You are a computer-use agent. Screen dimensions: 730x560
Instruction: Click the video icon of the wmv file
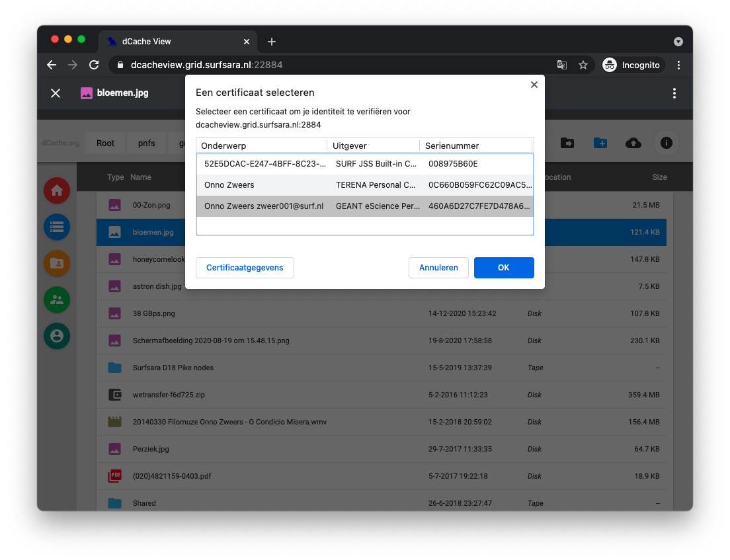pos(114,422)
